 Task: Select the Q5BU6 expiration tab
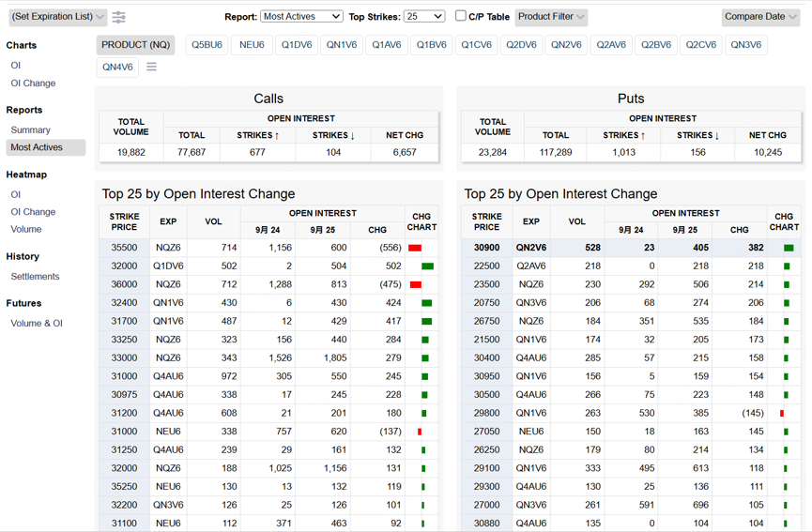coord(207,45)
